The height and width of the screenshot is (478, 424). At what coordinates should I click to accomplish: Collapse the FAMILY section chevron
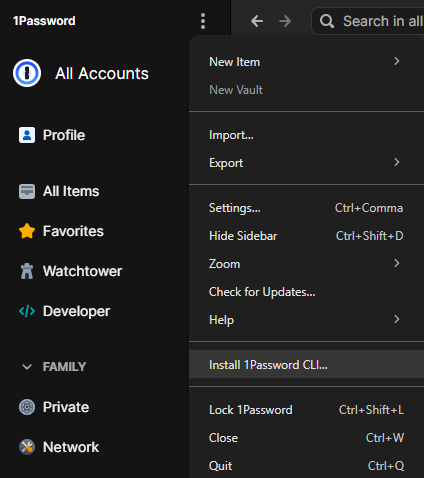(x=27, y=367)
